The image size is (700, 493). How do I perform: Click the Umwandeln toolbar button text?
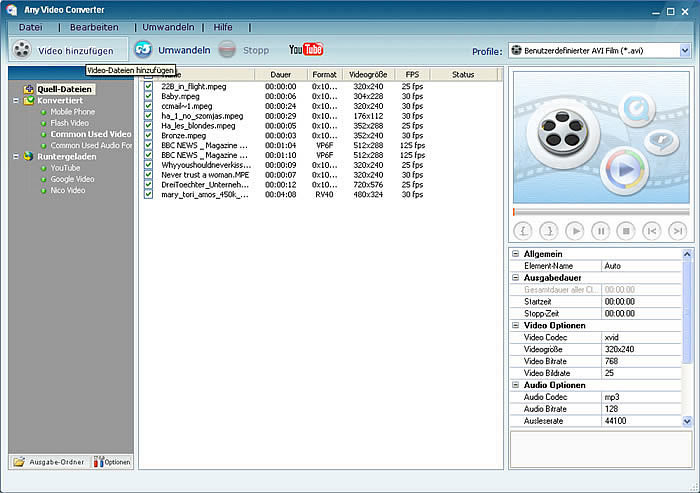[184, 50]
